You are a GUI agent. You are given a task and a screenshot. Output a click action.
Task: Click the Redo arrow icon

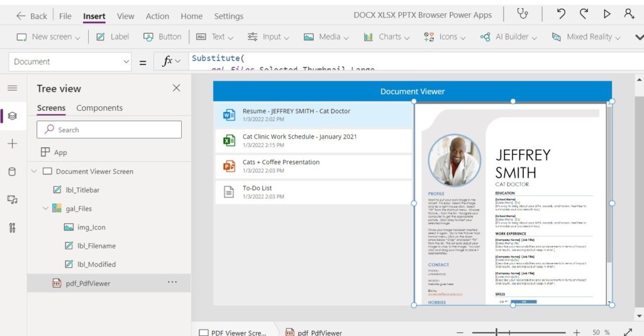pos(584,14)
